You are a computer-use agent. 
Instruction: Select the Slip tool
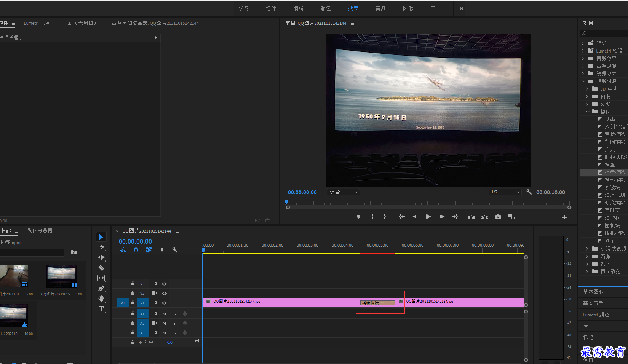[x=101, y=278]
